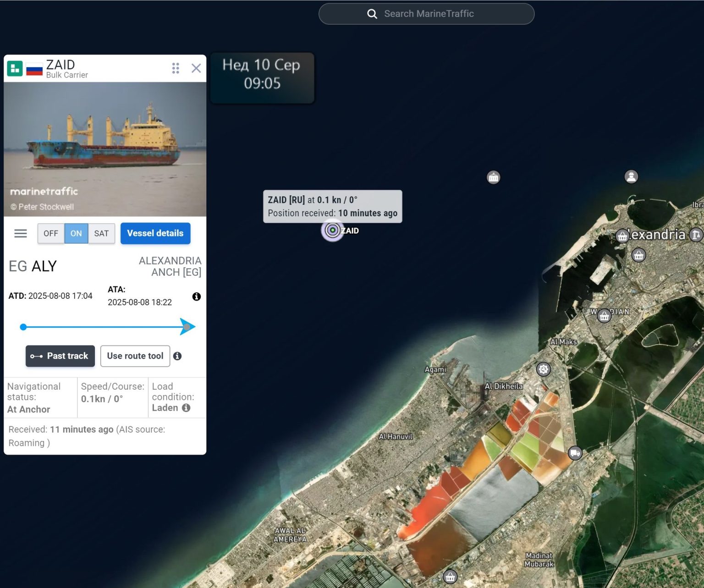Screen dimensions: 704x588
Task: Click info icon beside Use route tool
Action: point(178,356)
